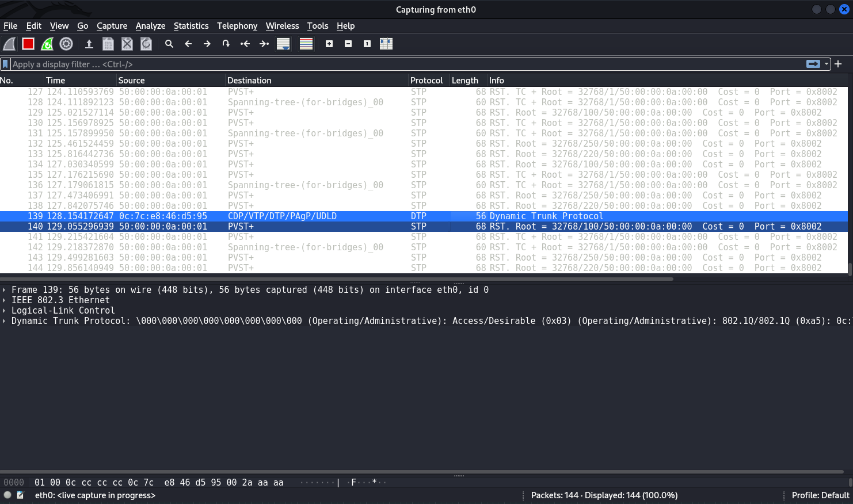The height and width of the screenshot is (504, 853).
Task: Click the Profile: Default status text
Action: (820, 495)
